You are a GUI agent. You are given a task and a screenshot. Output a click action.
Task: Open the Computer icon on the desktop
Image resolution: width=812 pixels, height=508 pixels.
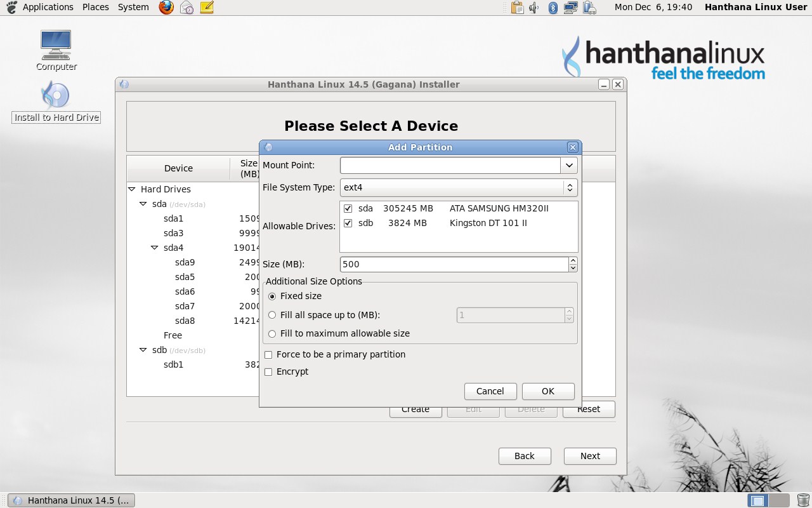pos(56,44)
